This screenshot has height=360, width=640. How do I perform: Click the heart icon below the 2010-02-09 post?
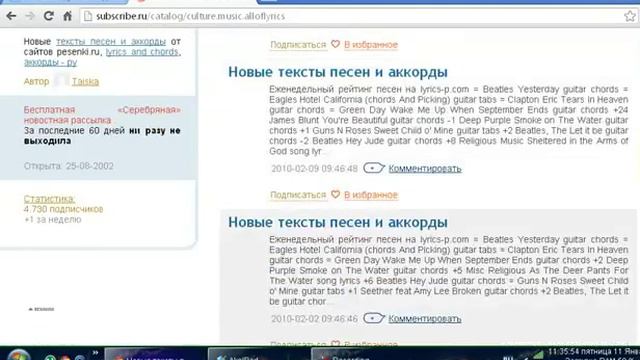pyautogui.click(x=336, y=194)
